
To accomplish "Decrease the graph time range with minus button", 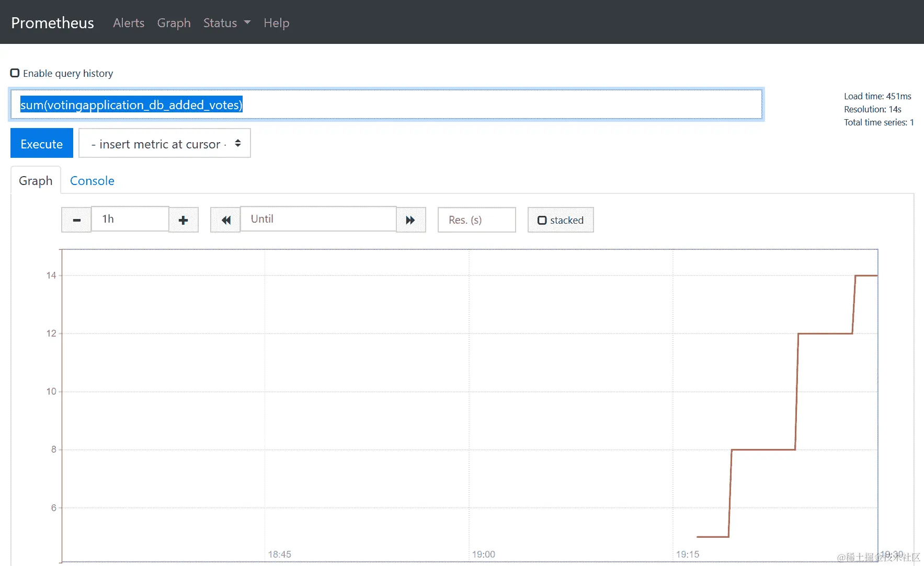I will coord(76,220).
